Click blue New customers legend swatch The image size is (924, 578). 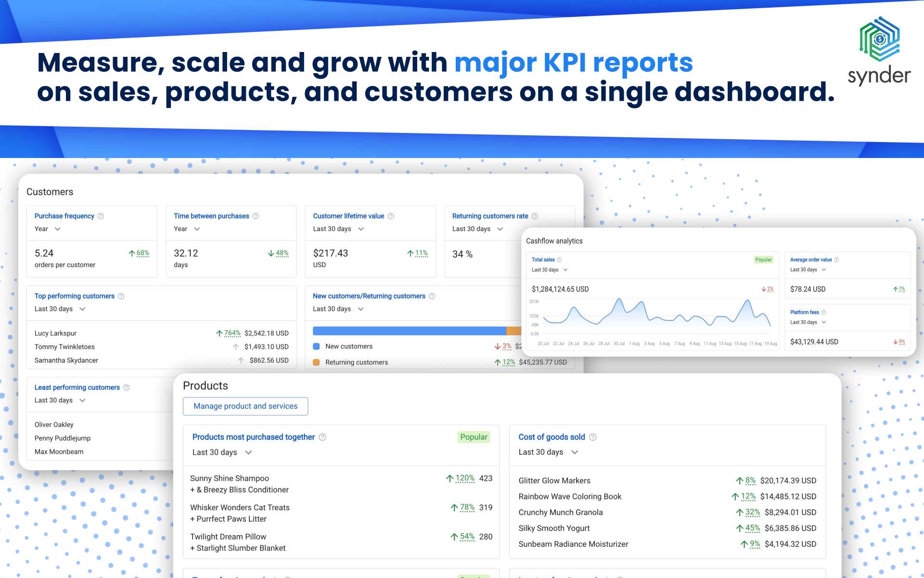tap(316, 346)
